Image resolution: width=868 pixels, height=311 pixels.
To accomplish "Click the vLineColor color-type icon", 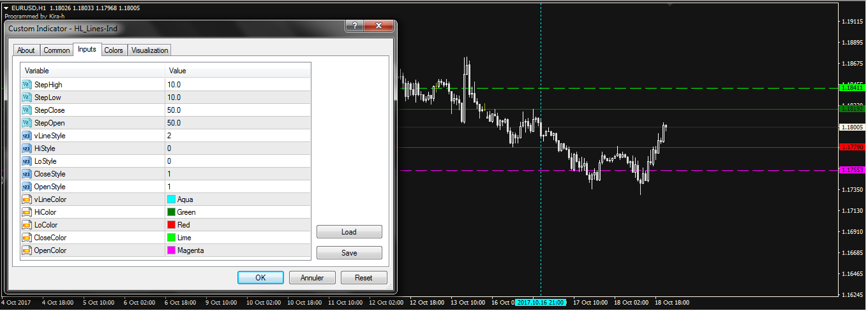I will tap(26, 199).
